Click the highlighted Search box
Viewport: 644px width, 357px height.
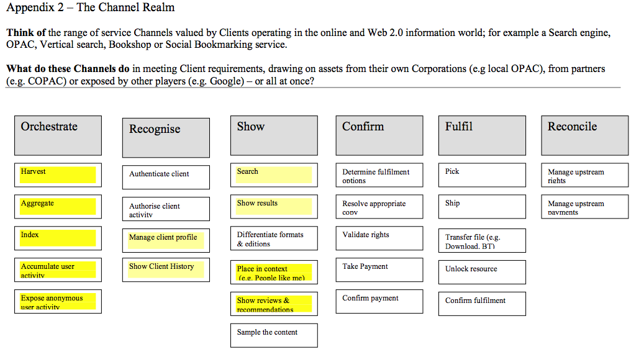(x=274, y=175)
